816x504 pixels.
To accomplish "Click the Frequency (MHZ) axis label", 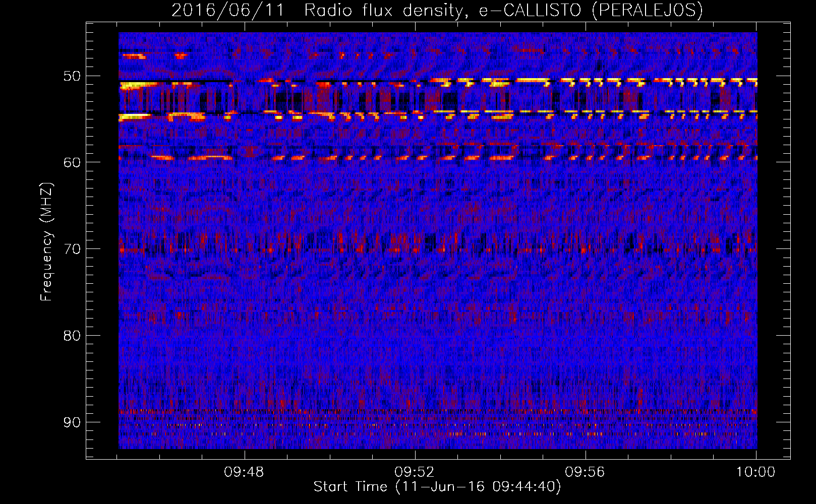I will pyautogui.click(x=46, y=242).
